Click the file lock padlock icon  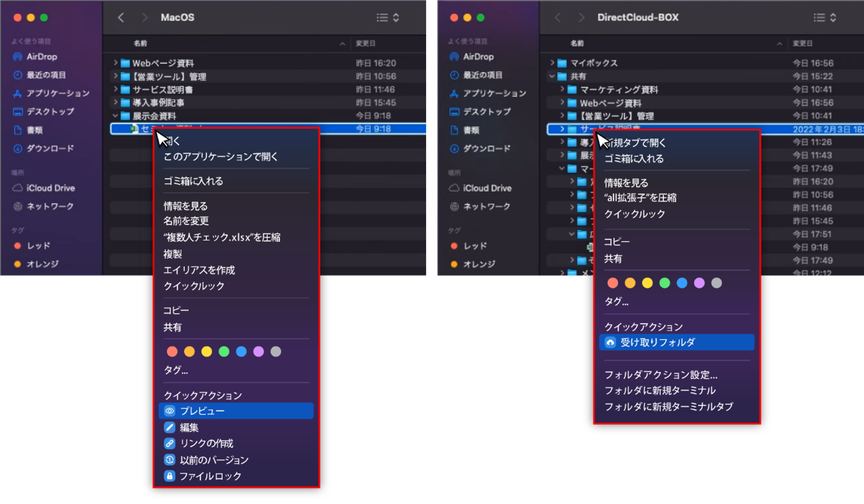click(x=170, y=476)
